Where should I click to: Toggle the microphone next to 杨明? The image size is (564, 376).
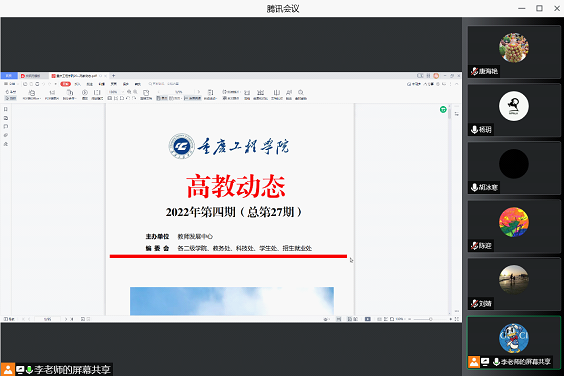(x=474, y=130)
